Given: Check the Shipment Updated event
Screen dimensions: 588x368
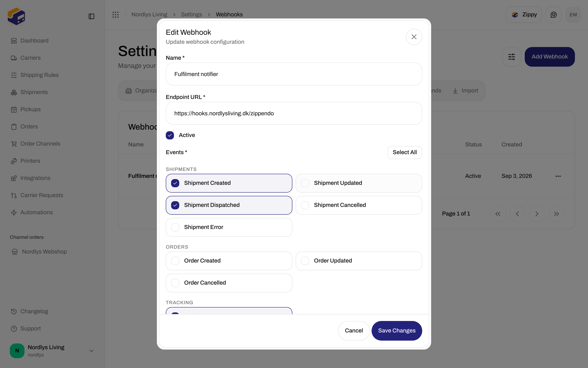Looking at the screenshot, I should [x=305, y=183].
